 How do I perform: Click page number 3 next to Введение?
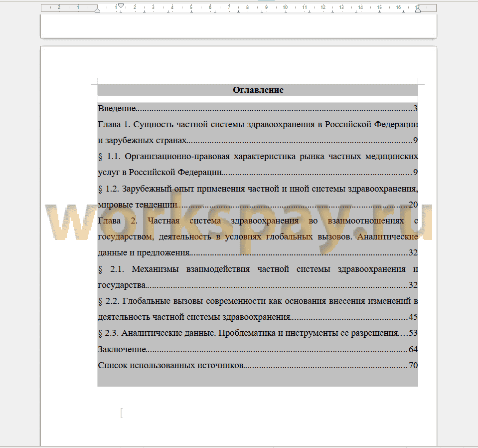pyautogui.click(x=415, y=108)
